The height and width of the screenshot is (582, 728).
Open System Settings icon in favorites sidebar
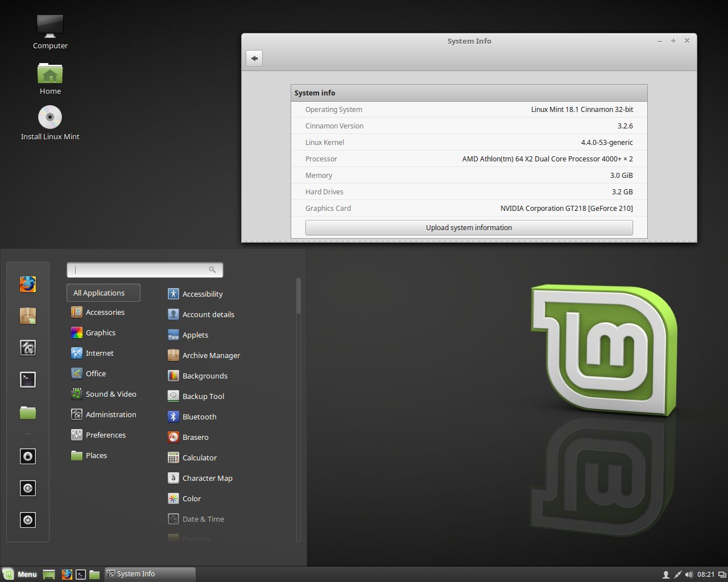pos(28,347)
